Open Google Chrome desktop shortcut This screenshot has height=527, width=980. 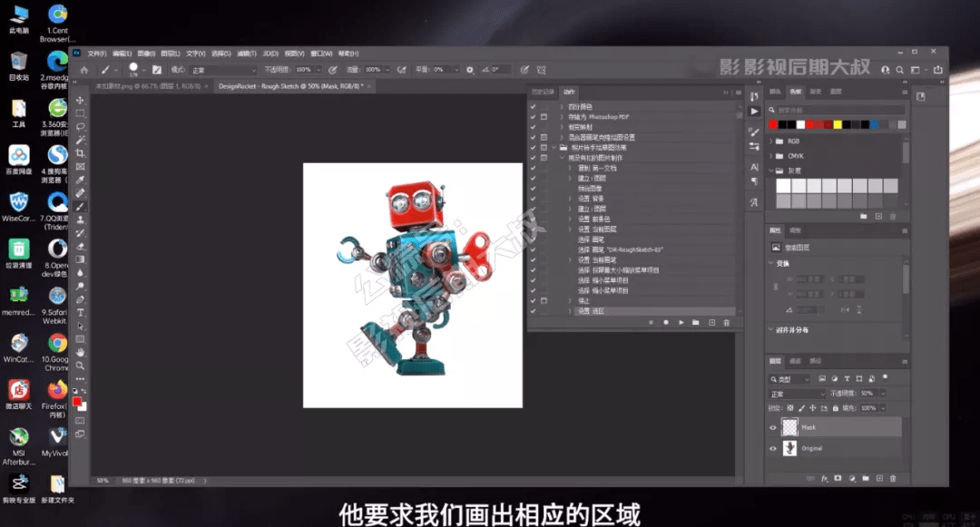[x=57, y=351]
